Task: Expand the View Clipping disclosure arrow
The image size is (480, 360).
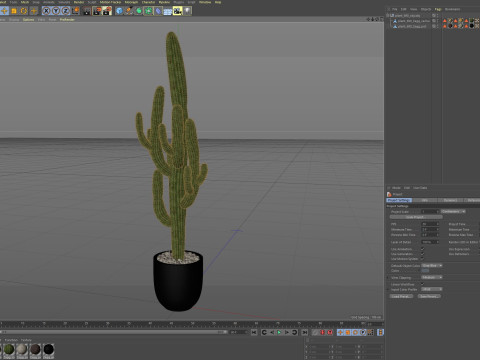Action: click(388, 278)
